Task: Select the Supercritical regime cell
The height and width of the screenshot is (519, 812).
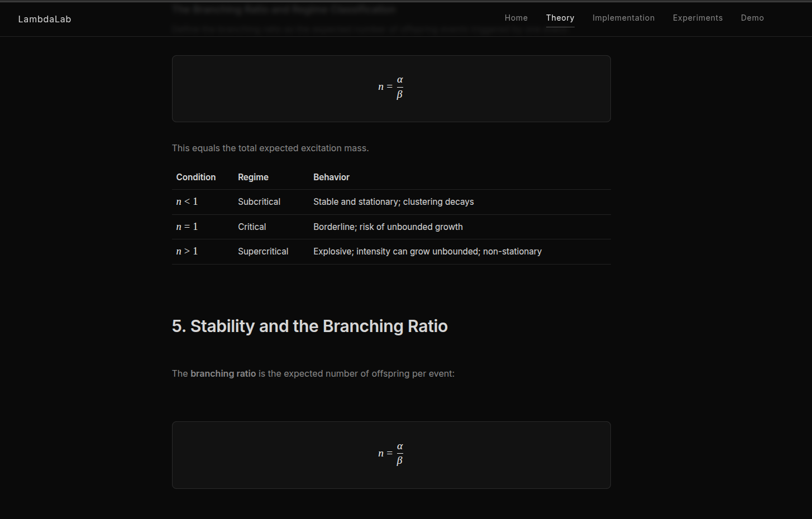Action: click(263, 251)
